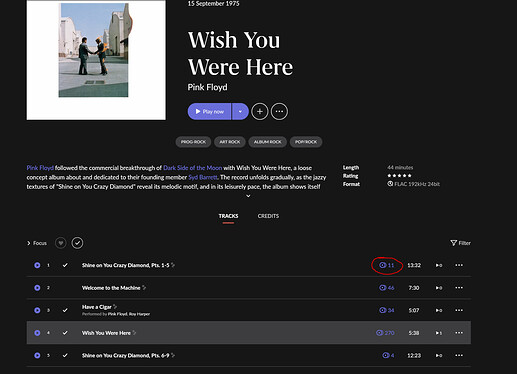Open the Play now dropdown arrow
The height and width of the screenshot is (374, 517).
(240, 111)
